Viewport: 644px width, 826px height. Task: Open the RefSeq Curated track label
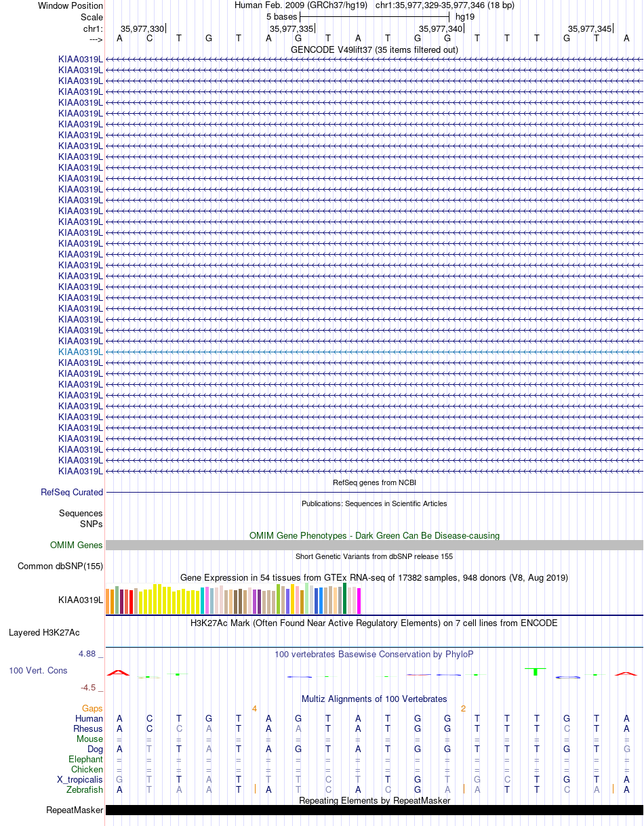tap(72, 493)
